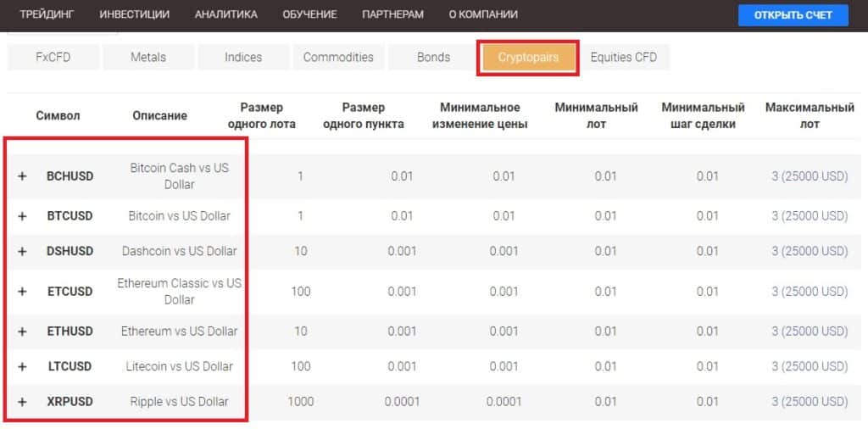Expand the BCHUSD row plus icon

coord(23,176)
